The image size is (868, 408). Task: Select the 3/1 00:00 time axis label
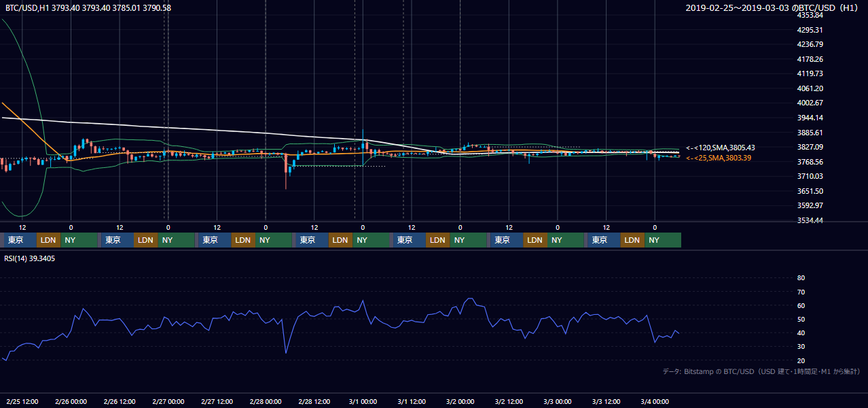(363, 401)
